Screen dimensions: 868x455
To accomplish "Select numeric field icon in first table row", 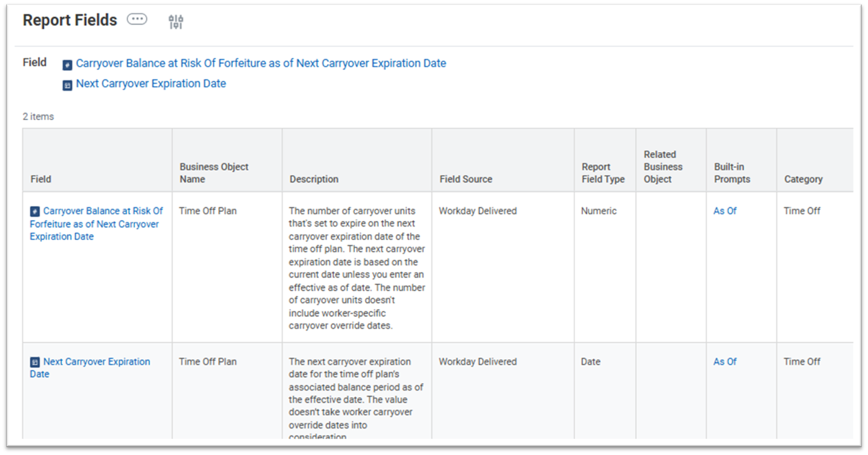I will [35, 212].
